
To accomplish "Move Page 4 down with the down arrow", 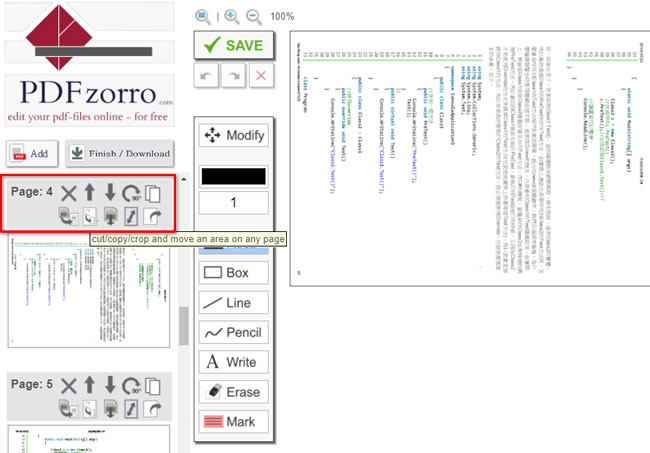I will click(110, 193).
